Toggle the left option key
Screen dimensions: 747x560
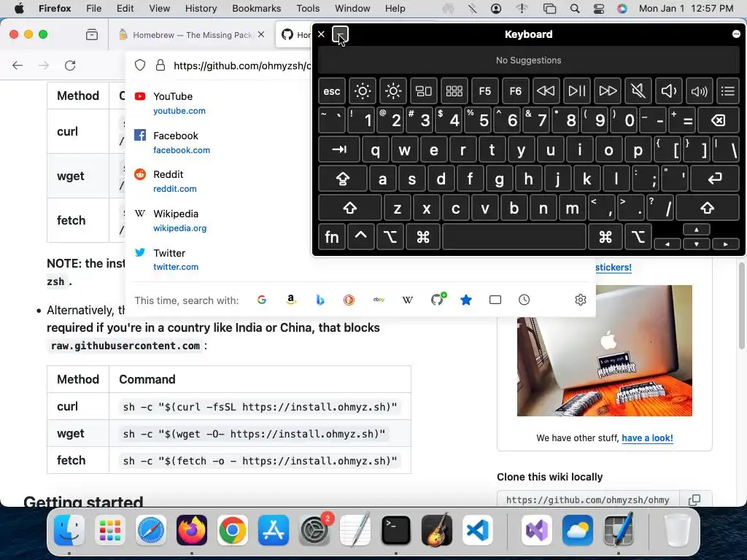click(x=390, y=237)
